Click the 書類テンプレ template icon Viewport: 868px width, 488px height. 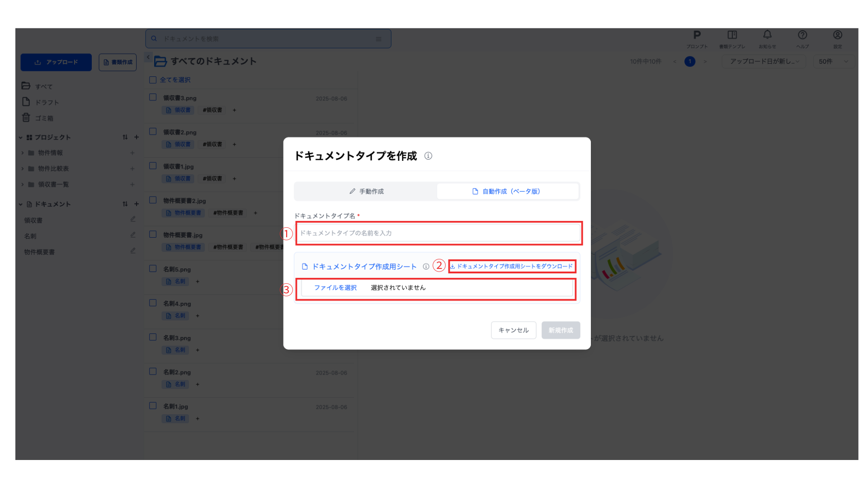coord(732,35)
